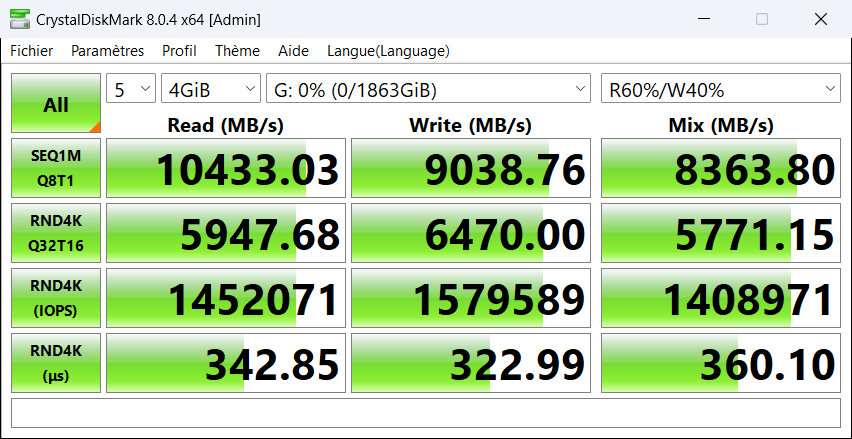Run the RND4K Q32T16 benchmark
The width and height of the screenshot is (852, 439).
[x=56, y=233]
